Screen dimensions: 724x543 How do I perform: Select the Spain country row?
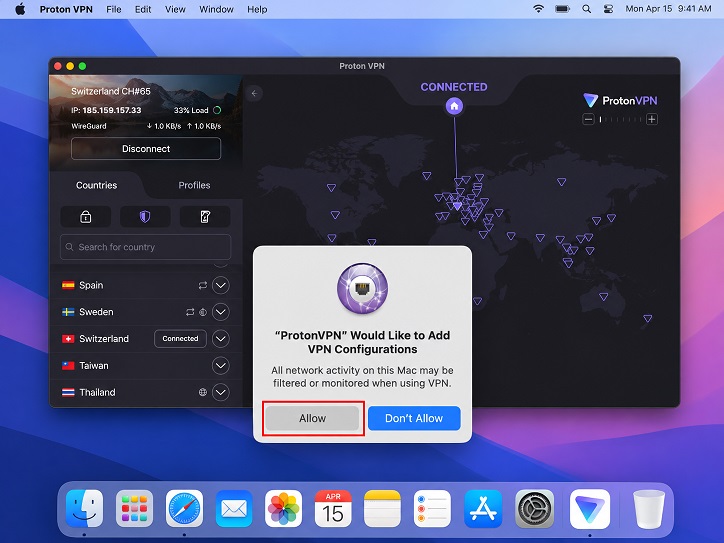tap(146, 285)
